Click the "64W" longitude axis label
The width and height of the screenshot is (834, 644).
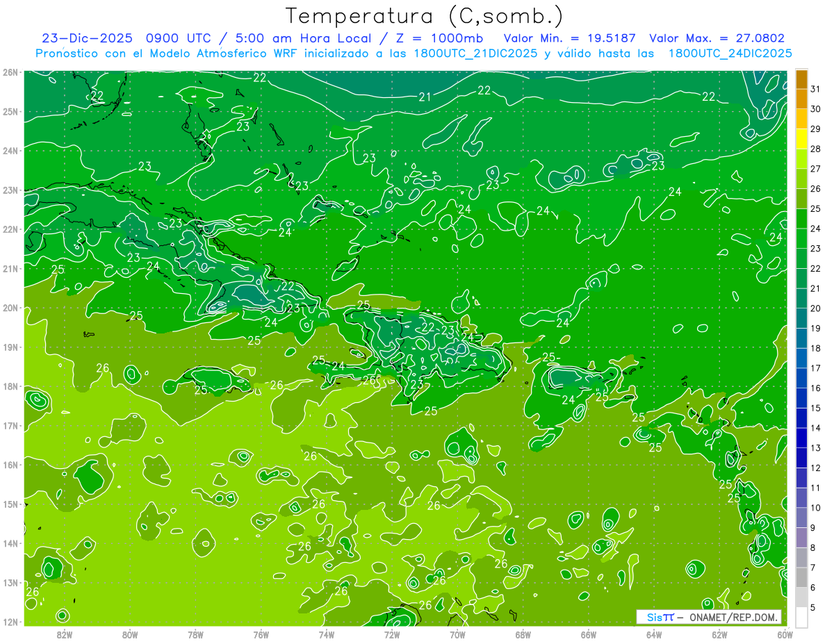pos(654,634)
